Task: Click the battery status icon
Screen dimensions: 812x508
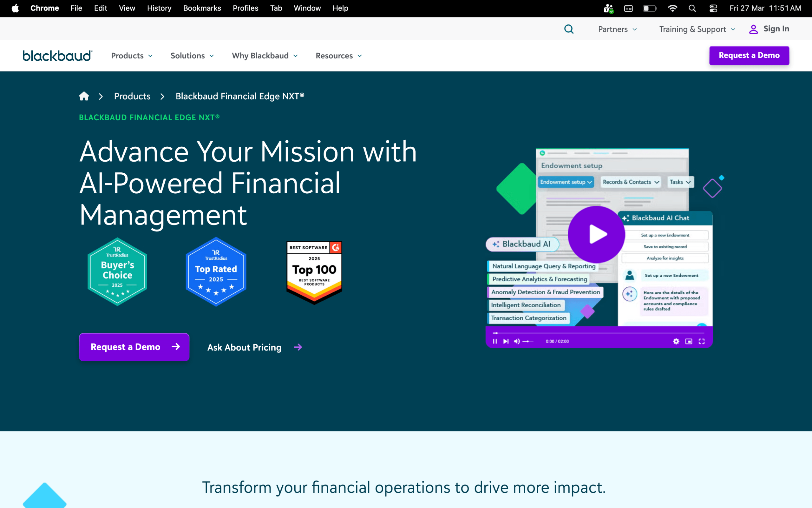Action: [x=650, y=8]
